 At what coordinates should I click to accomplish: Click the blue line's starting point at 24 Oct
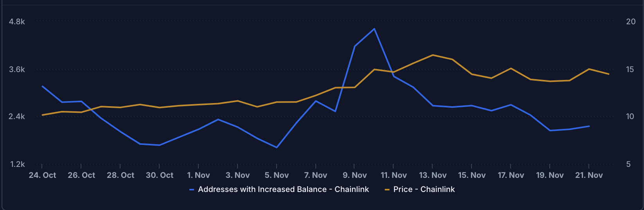(x=42, y=86)
